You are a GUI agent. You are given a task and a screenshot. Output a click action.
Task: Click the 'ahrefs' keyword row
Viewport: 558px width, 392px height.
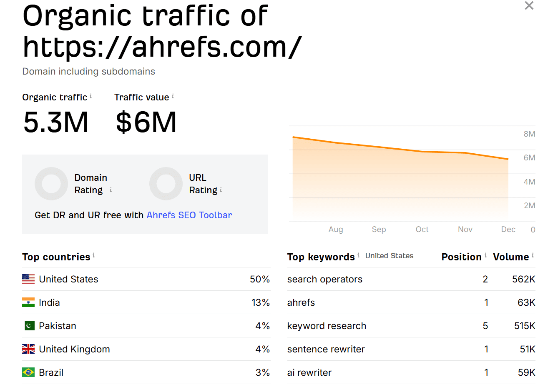pyautogui.click(x=411, y=302)
